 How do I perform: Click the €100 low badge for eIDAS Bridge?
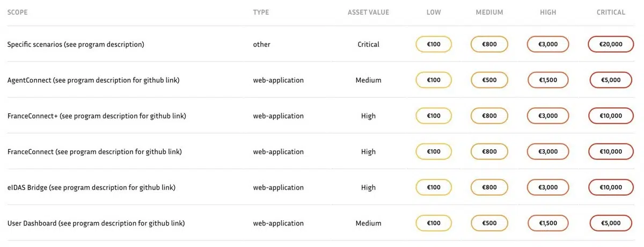pyautogui.click(x=434, y=187)
